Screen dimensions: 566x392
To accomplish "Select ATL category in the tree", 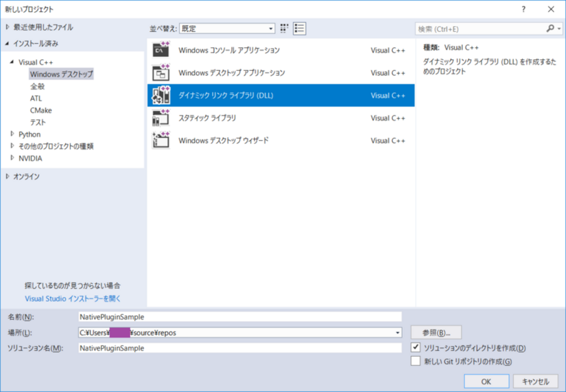I will point(36,98).
